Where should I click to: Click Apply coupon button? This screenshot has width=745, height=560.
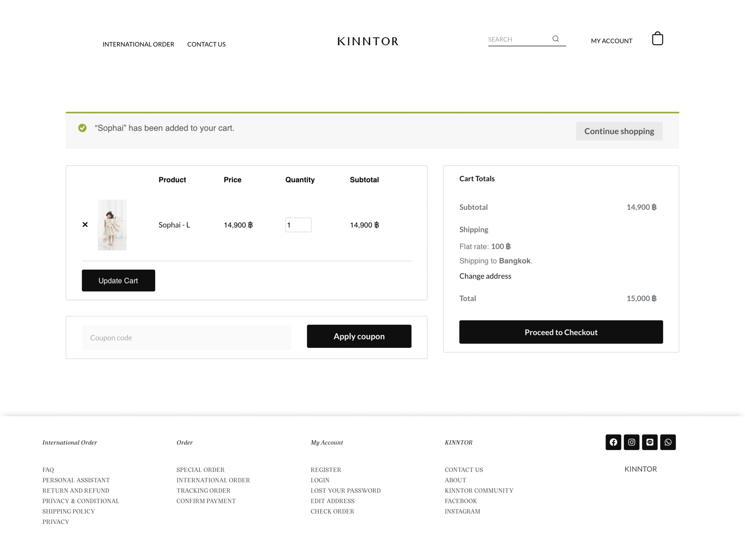[x=359, y=336]
